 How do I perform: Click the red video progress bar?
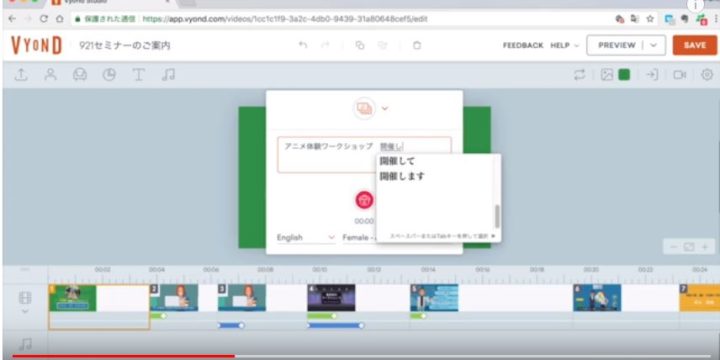click(124, 356)
